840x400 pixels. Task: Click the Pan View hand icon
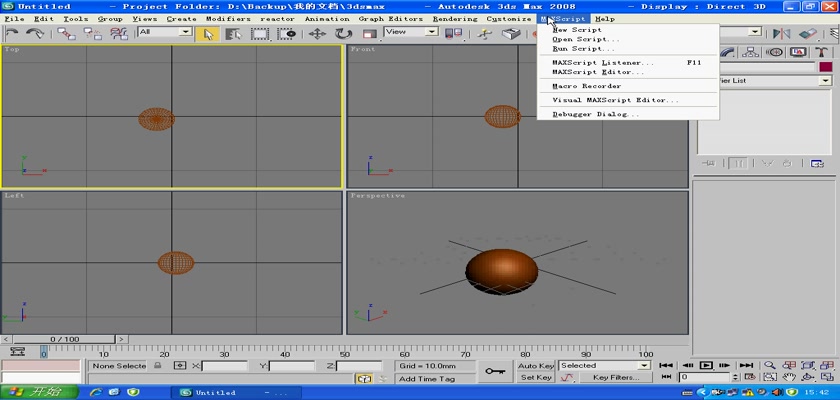[x=788, y=378]
